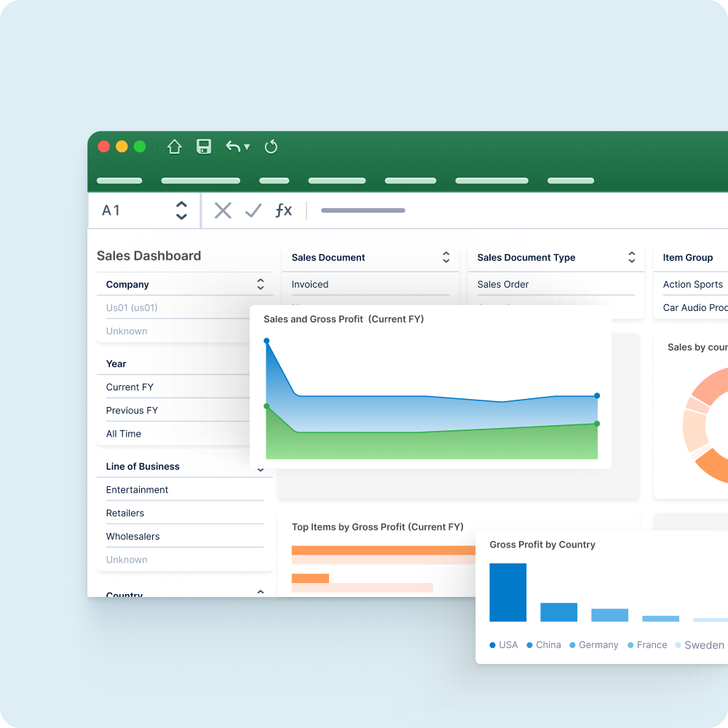
Task: Click the Redo circular arrow icon
Action: point(271,147)
